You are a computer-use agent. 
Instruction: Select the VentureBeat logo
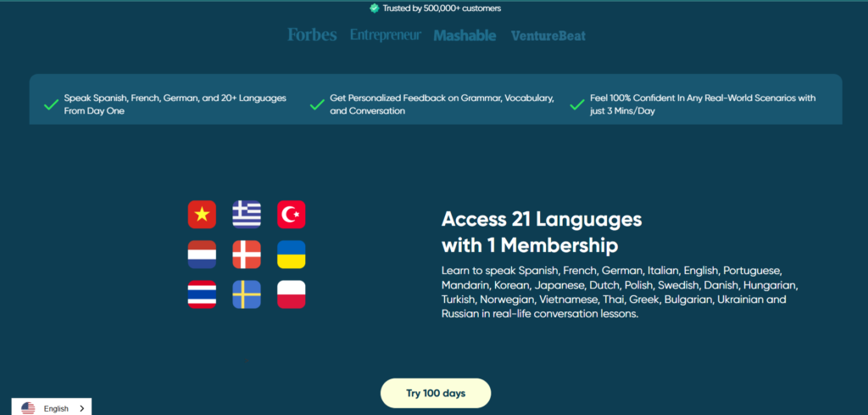tap(548, 36)
